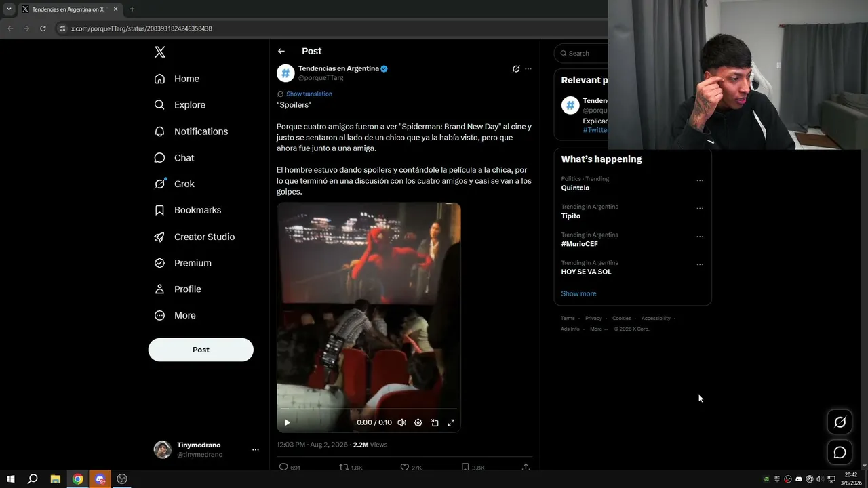Open more options for HOY SE VA SOL
The height and width of the screenshot is (488, 868).
click(x=700, y=264)
